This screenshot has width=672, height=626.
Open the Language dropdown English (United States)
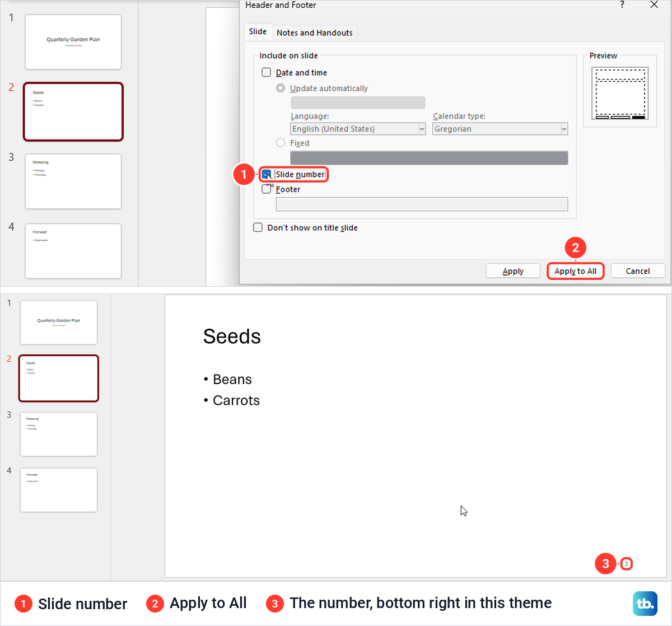tap(358, 129)
